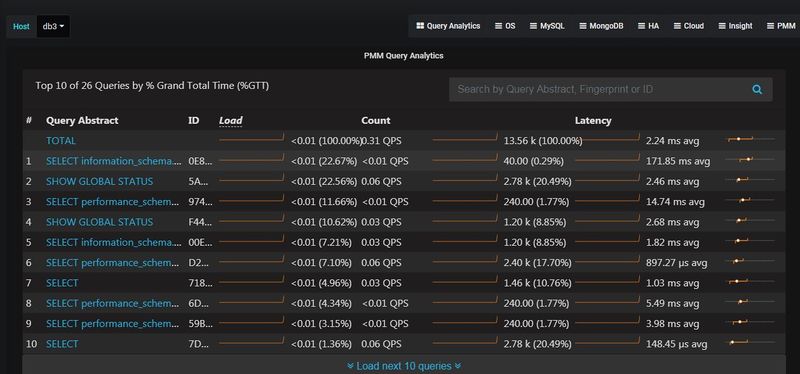Click the Count column header
Viewport: 800px width, 374px height.
(376, 120)
